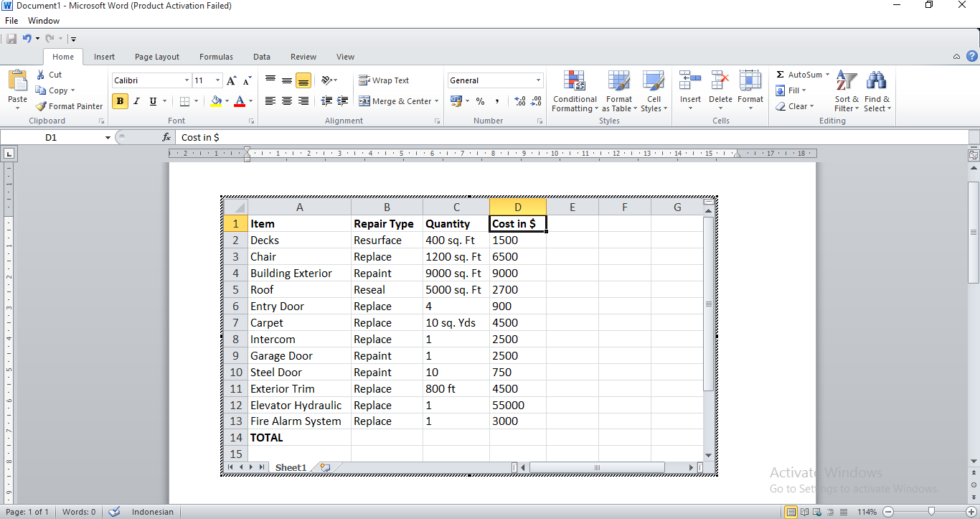This screenshot has height=519, width=980.
Task: Toggle italic formatting
Action: tap(136, 101)
